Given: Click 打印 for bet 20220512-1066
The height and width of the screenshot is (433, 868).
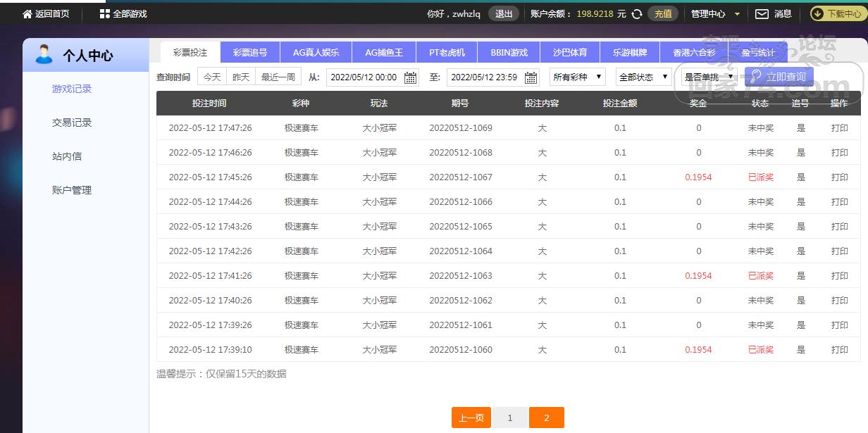Looking at the screenshot, I should coord(839,202).
